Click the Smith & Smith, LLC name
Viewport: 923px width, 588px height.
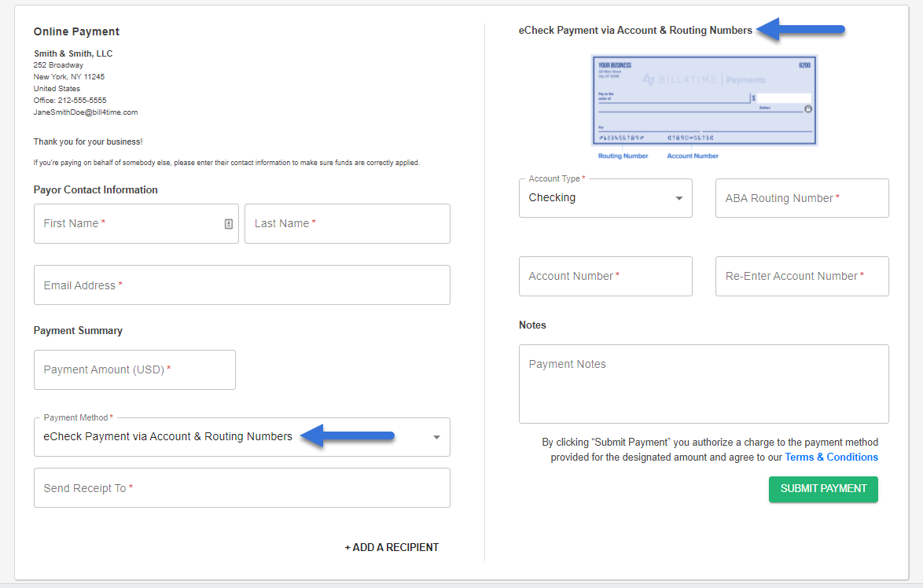click(73, 53)
